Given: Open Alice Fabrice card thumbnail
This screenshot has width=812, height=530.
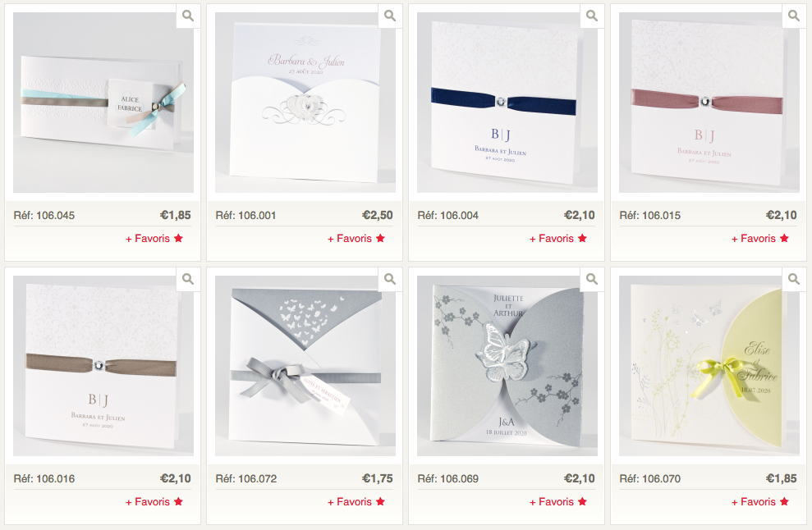Looking at the screenshot, I should click(103, 103).
